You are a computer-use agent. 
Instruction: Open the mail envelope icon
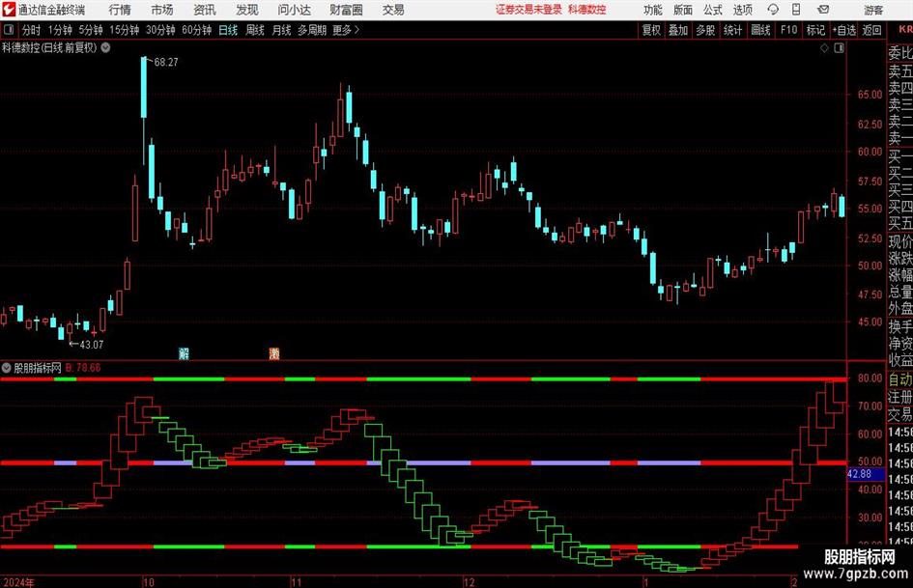click(x=823, y=10)
